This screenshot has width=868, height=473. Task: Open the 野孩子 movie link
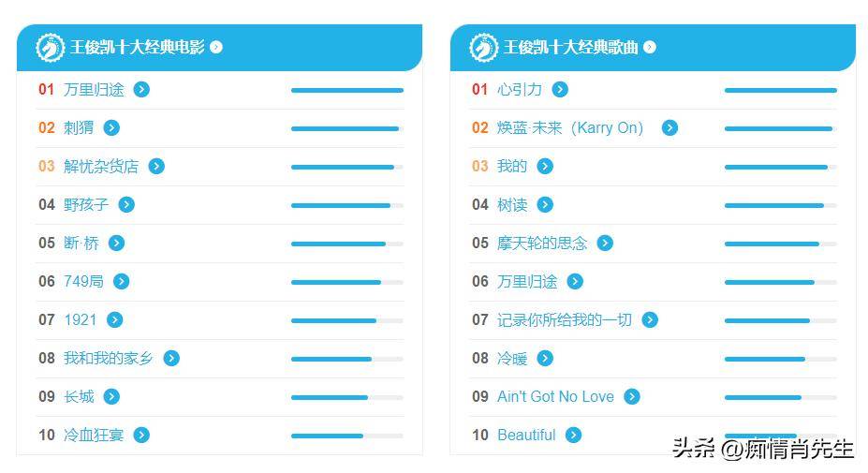[x=86, y=205]
